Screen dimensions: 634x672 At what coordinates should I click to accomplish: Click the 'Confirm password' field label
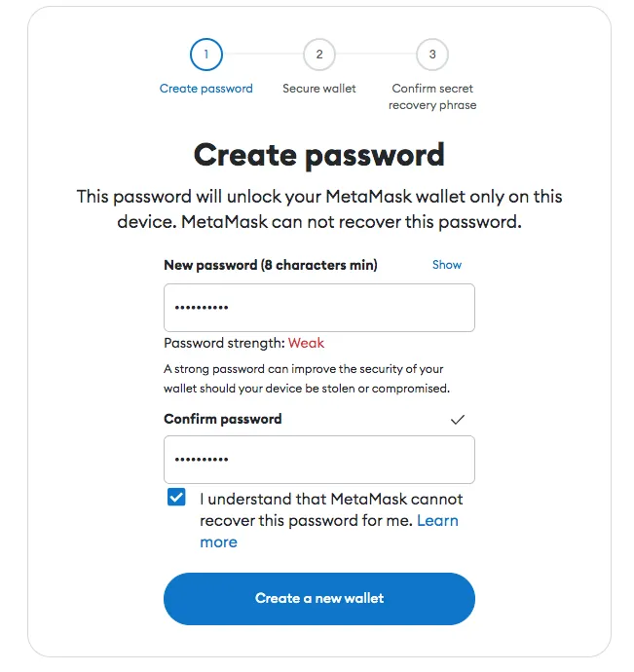[223, 419]
